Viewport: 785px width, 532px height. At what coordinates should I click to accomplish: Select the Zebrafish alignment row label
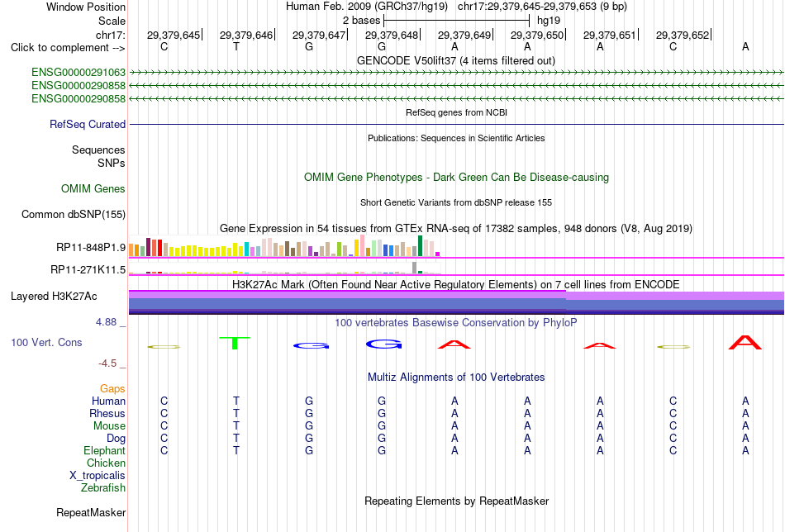coord(103,488)
